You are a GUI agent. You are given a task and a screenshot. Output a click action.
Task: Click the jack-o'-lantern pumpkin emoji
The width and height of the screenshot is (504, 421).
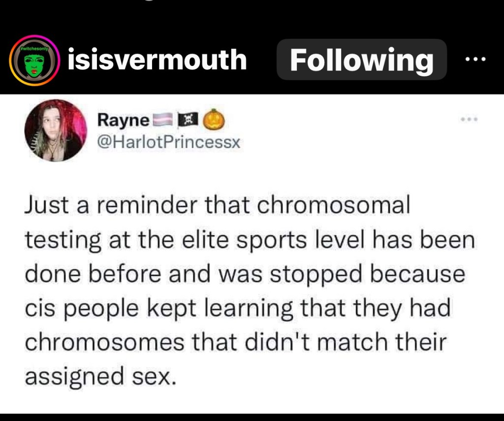214,119
